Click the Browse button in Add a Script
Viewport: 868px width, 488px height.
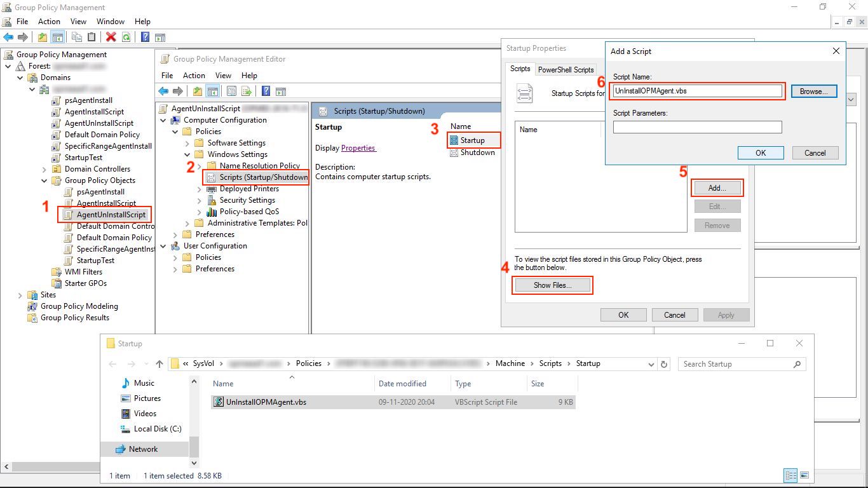pyautogui.click(x=813, y=91)
